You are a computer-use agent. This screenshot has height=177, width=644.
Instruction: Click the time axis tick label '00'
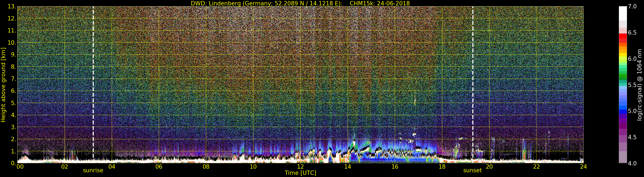(x=20, y=166)
